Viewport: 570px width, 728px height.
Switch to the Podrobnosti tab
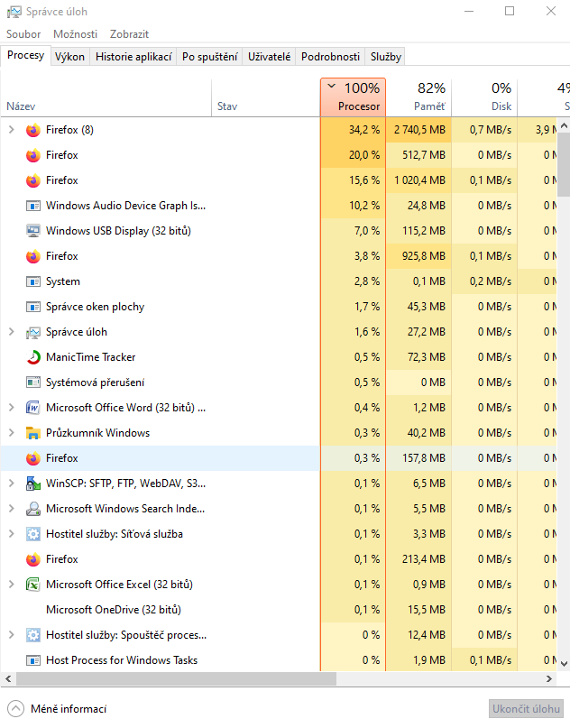coord(330,57)
